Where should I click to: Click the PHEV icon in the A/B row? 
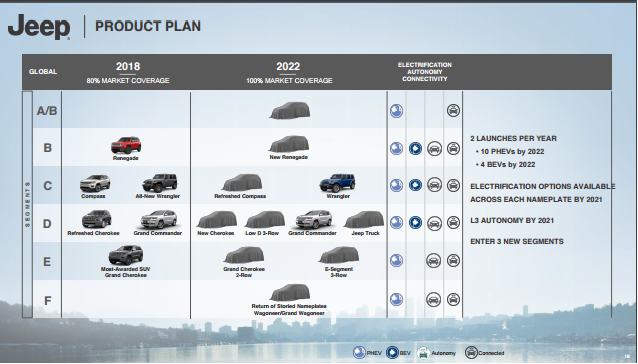(x=396, y=111)
